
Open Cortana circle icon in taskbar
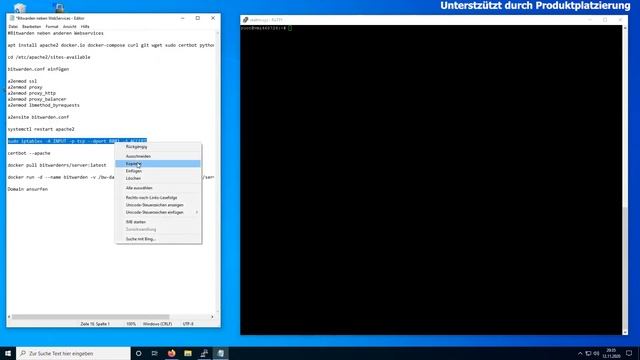[x=138, y=353]
